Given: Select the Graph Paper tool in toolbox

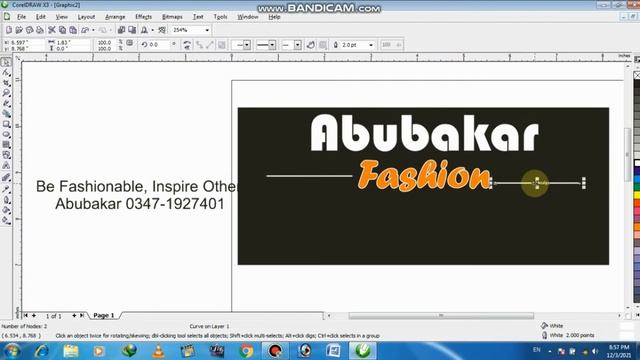Looking at the screenshot, I should [6, 144].
